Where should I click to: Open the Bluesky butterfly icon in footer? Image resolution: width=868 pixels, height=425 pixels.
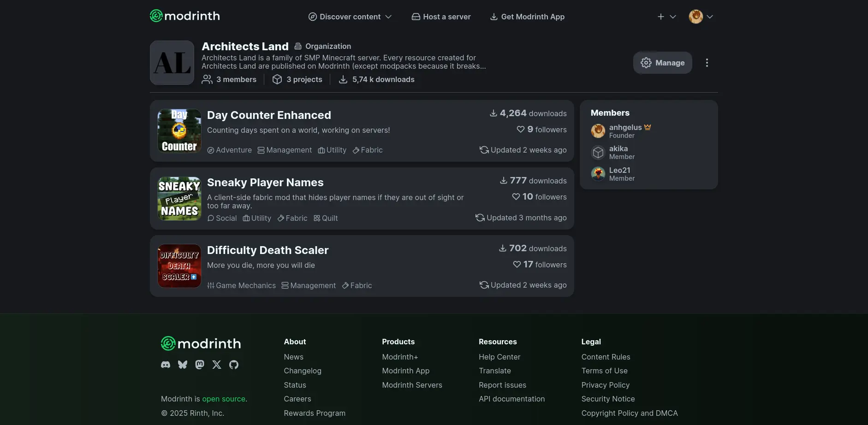[183, 365]
